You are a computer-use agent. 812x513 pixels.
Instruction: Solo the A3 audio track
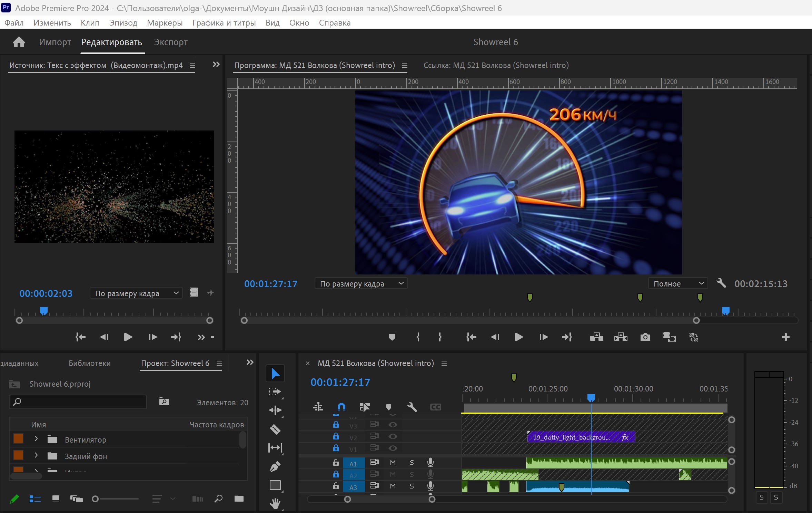tap(412, 486)
